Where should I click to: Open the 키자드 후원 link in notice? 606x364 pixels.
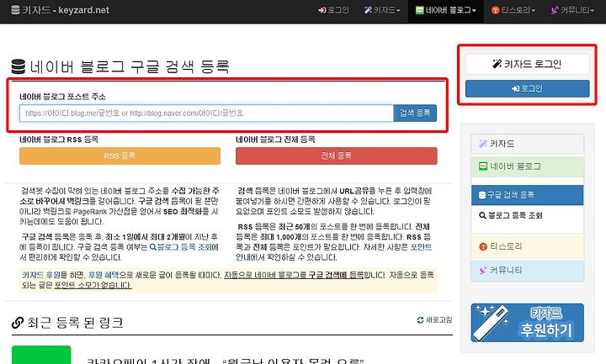(x=41, y=275)
